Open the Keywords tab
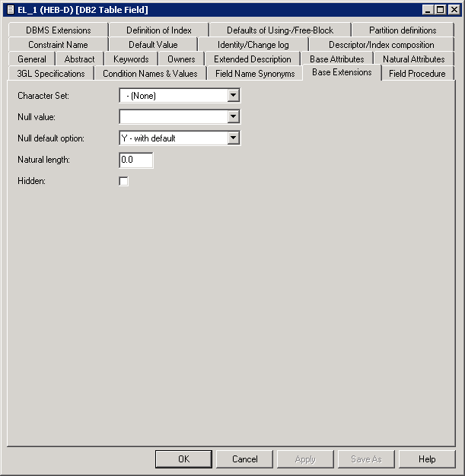The width and height of the screenshot is (465, 476). [131, 59]
